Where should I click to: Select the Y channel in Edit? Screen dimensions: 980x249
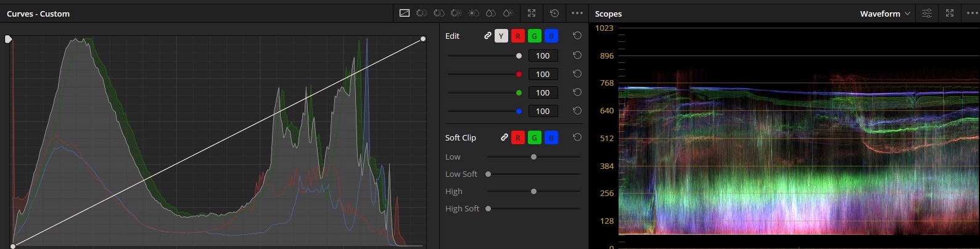point(501,36)
